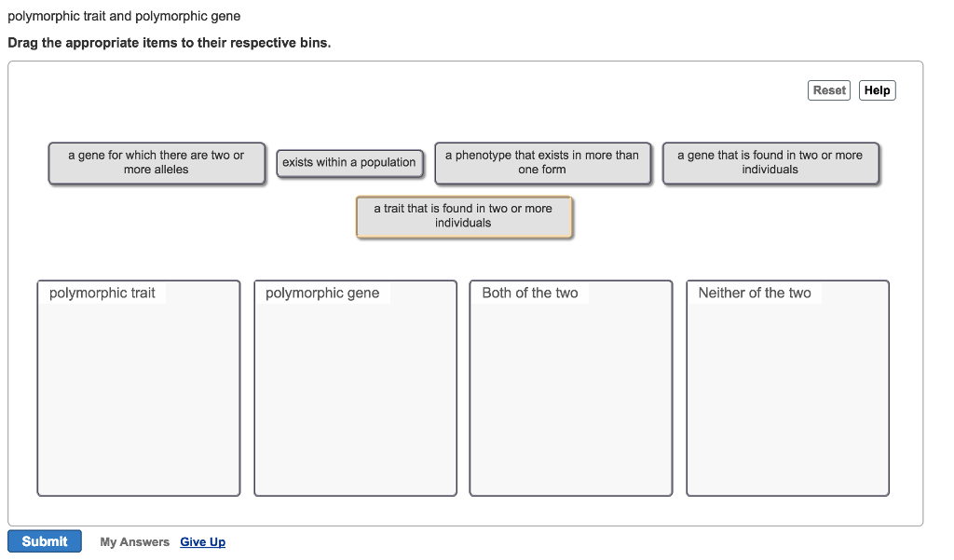Image resolution: width=954 pixels, height=560 pixels.
Task: Click empty area of polymorphic gene bin
Action: coord(355,401)
